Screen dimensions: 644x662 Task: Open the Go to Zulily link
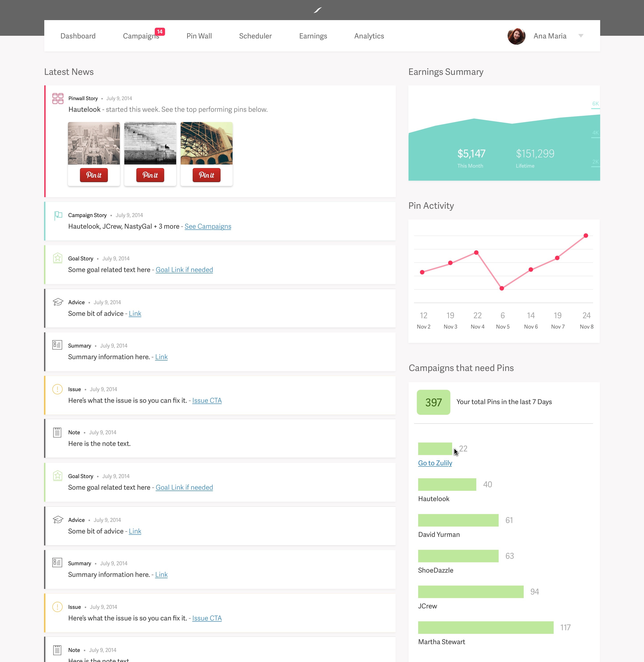(x=435, y=463)
